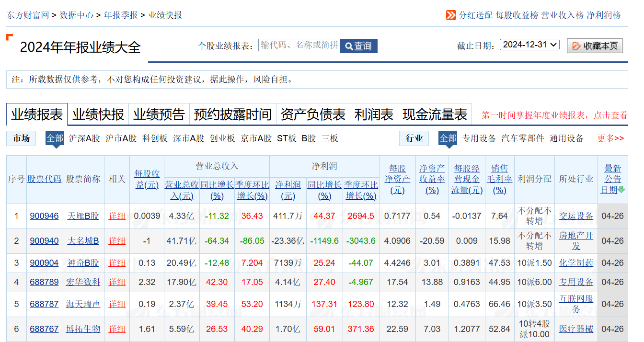Image resolution: width=644 pixels, height=342 pixels.
Task: Open the 资产负债表 tab
Action: tap(312, 115)
